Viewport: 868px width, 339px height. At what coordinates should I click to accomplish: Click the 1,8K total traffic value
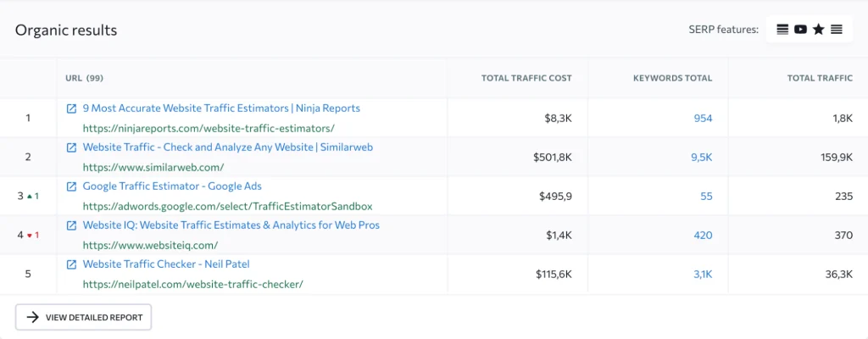pyautogui.click(x=843, y=118)
